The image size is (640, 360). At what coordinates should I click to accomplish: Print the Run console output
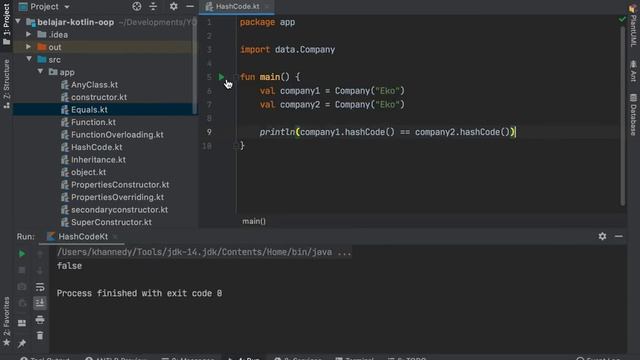click(x=40, y=319)
